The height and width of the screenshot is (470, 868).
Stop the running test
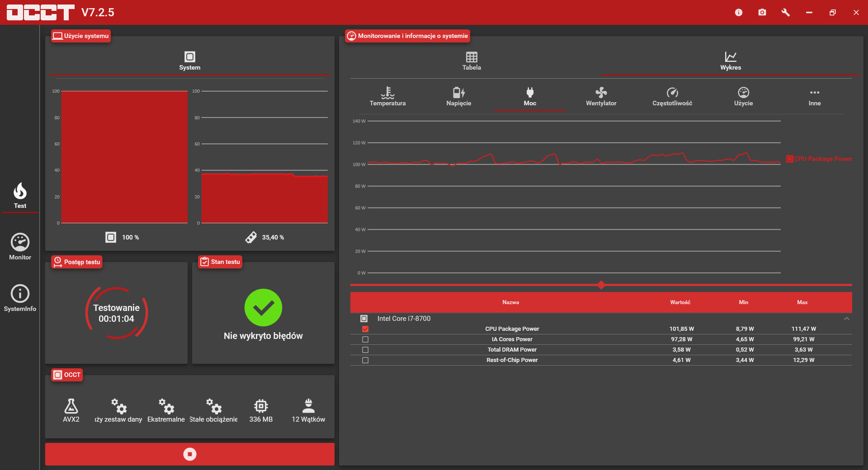[x=190, y=454]
